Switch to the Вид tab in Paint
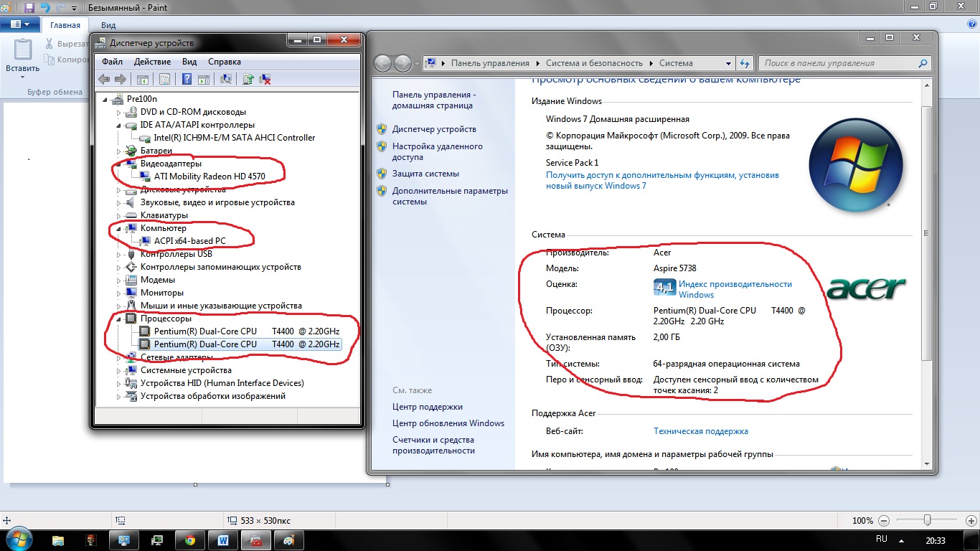The width and height of the screenshot is (980, 551). point(108,25)
